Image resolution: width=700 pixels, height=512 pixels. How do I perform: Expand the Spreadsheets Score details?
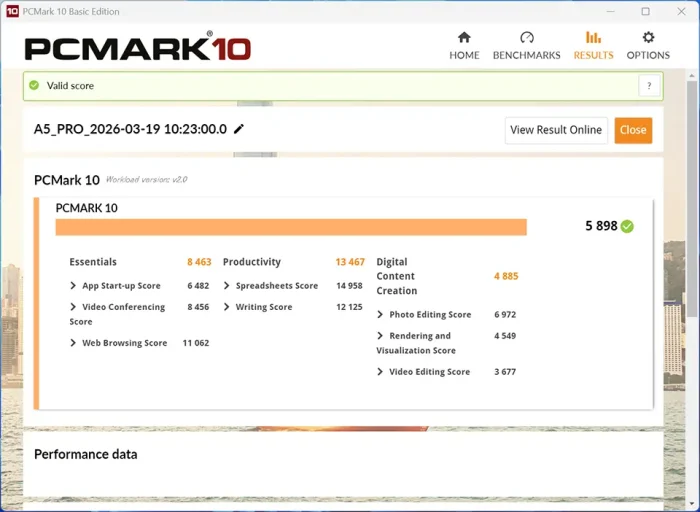click(227, 286)
